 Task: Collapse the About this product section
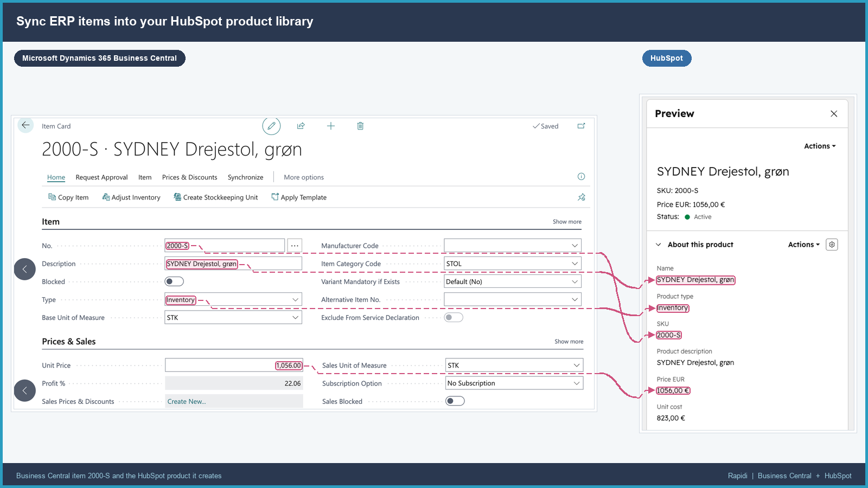pos(659,245)
